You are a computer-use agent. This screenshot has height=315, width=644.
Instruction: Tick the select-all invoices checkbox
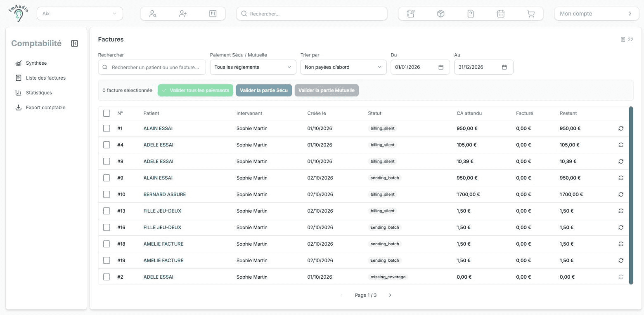click(x=107, y=113)
